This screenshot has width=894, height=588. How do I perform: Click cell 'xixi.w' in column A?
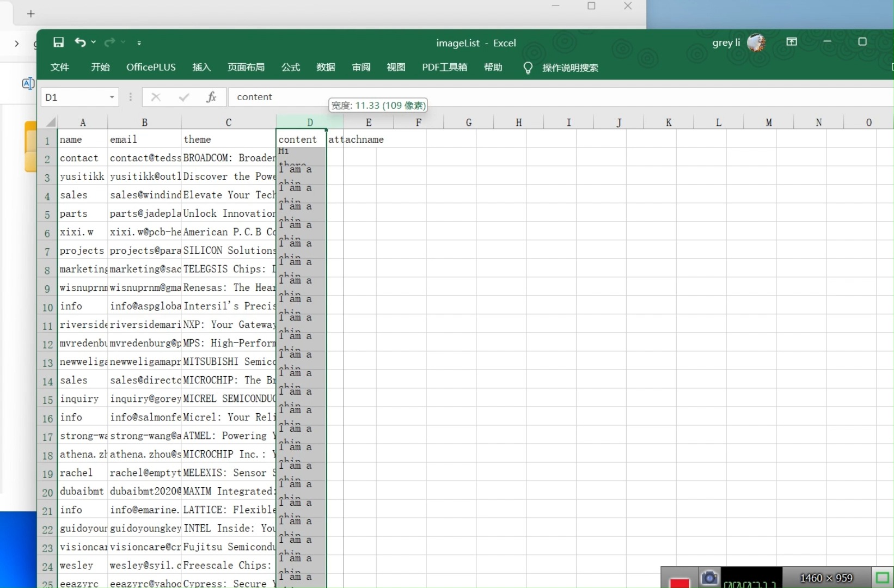(83, 232)
